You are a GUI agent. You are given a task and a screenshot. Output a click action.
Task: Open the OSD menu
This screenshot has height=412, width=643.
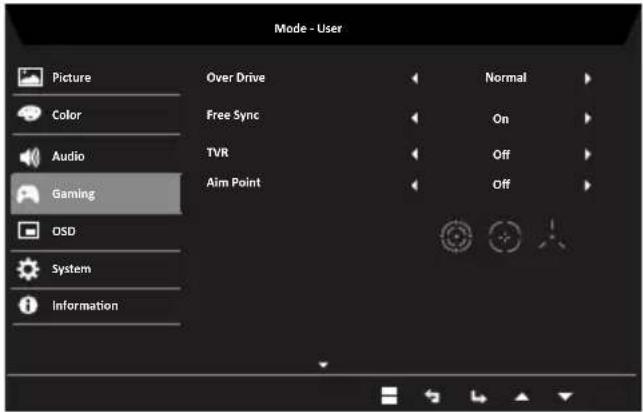96,232
